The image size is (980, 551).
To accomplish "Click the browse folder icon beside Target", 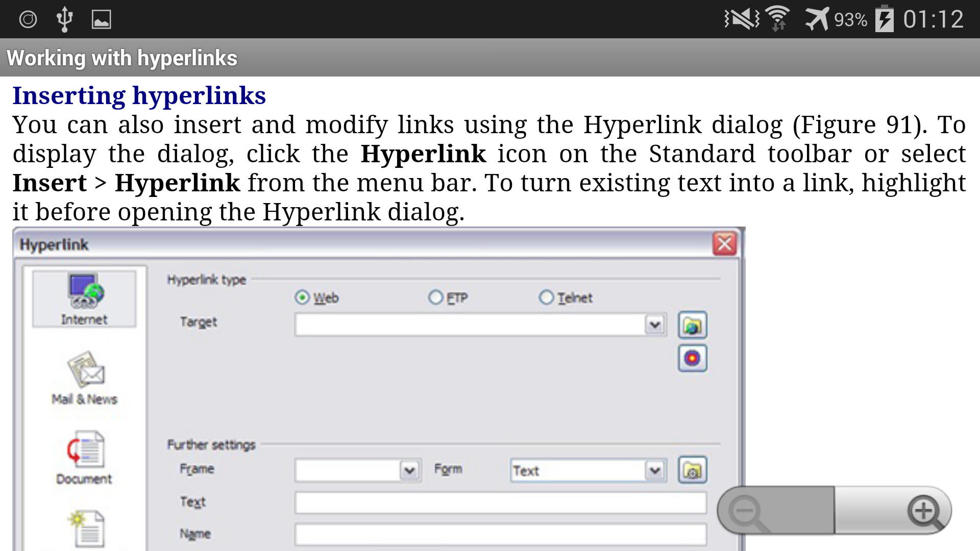I will [x=692, y=325].
